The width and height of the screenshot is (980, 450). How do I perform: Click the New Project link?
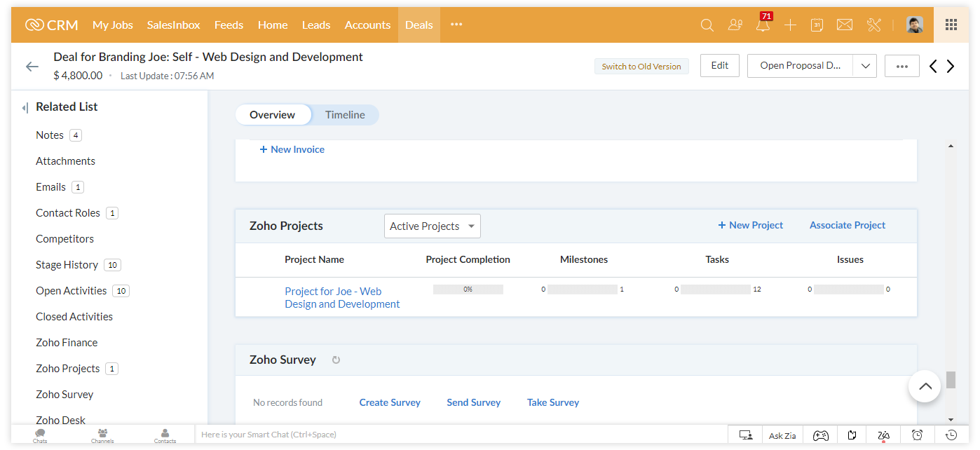tap(751, 225)
